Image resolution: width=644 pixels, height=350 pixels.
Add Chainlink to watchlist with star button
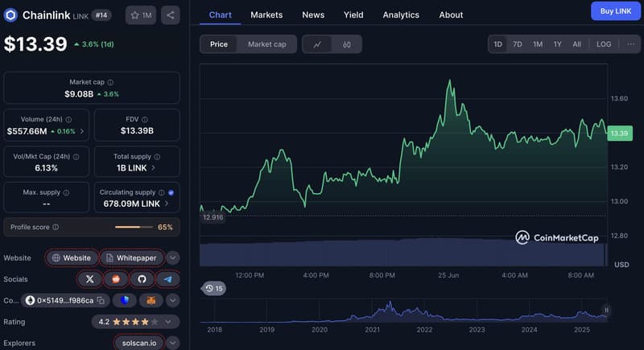click(x=142, y=15)
